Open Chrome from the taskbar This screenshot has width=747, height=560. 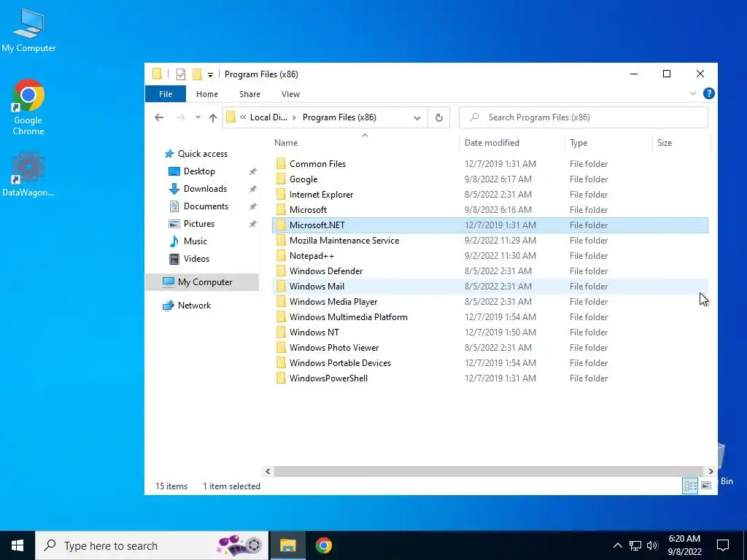tap(323, 545)
